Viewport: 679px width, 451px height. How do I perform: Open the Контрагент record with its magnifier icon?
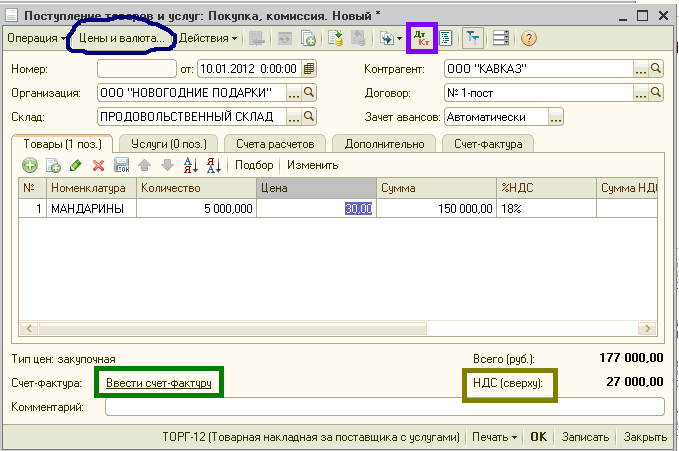[x=656, y=68]
